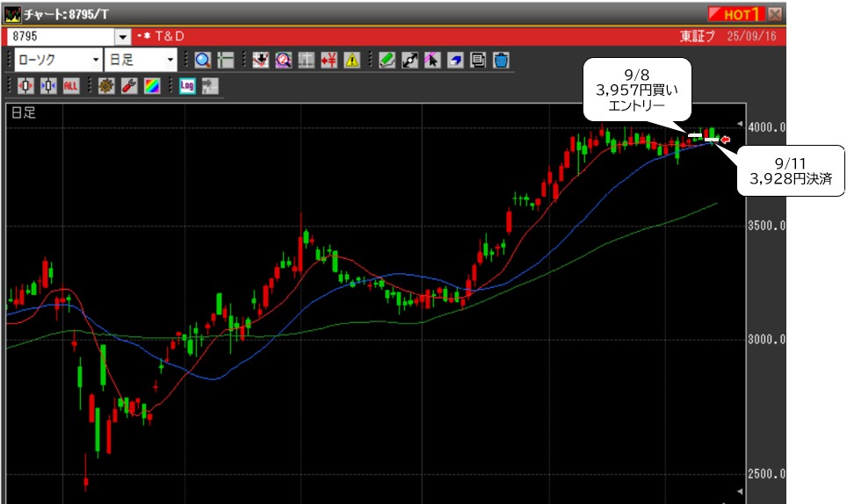
Task: Toggle the Log scale button
Action: [x=187, y=86]
